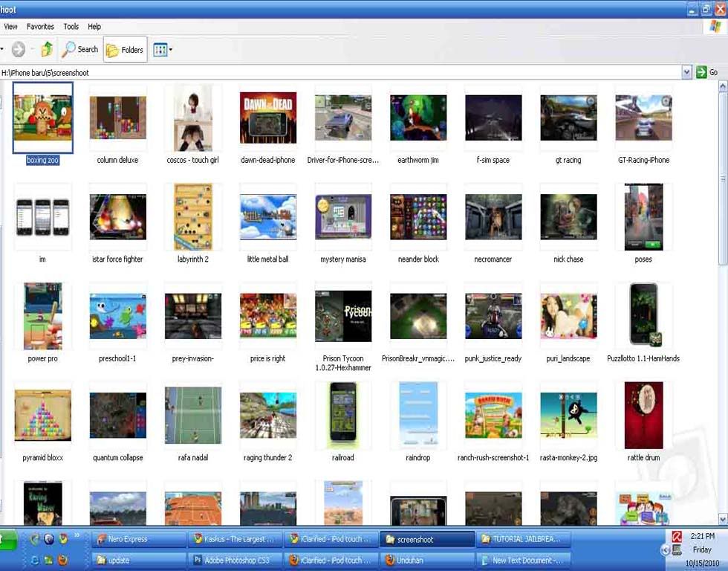Click the greyed Forward arrow button
Image resolution: width=728 pixels, height=571 pixels.
click(19, 49)
